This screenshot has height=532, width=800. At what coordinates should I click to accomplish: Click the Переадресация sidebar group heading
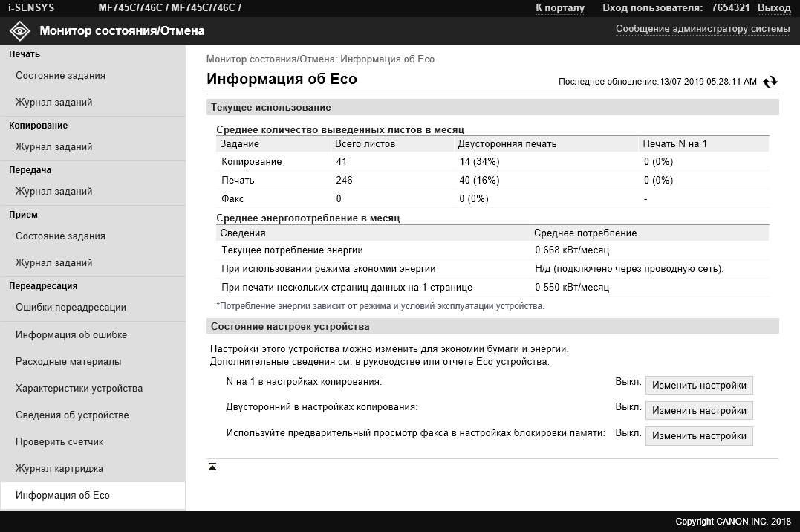[43, 286]
